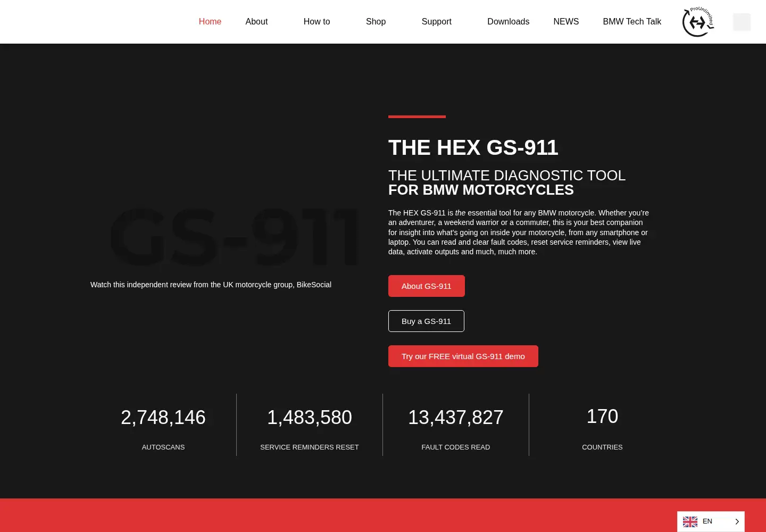Click THE HEX GS-911 heading

coord(473,147)
